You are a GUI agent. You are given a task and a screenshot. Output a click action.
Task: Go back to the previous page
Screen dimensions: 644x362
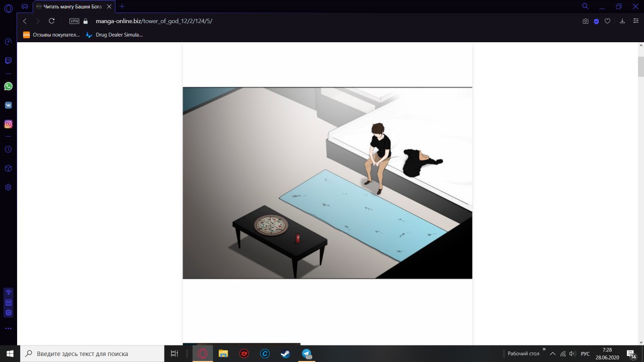coord(25,21)
